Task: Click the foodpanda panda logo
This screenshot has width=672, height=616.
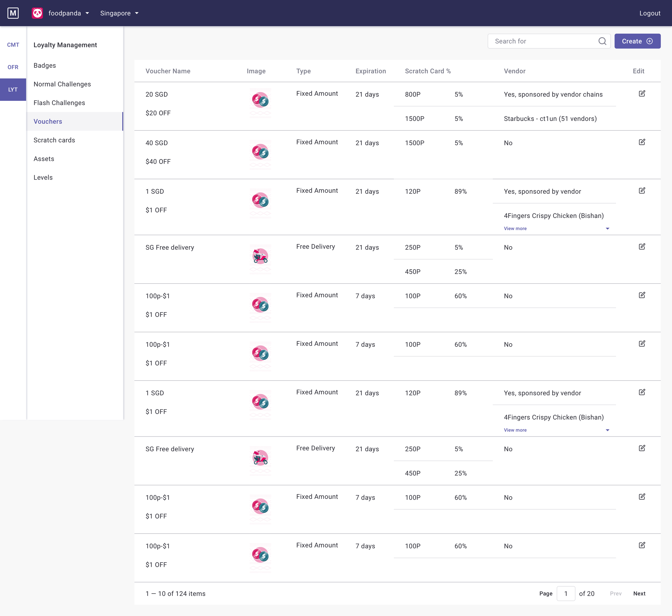Action: 37,13
